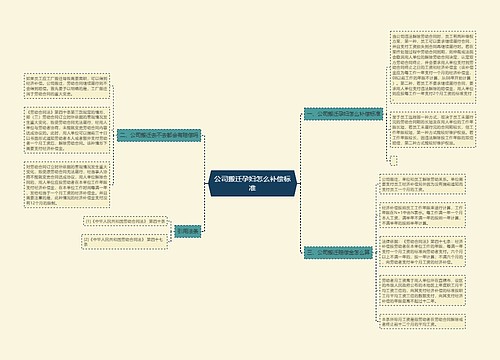Select the note about 劳动者月工资 limit 十二年
Screen dimensions: 500x360
pyautogui.click(x=422, y=290)
